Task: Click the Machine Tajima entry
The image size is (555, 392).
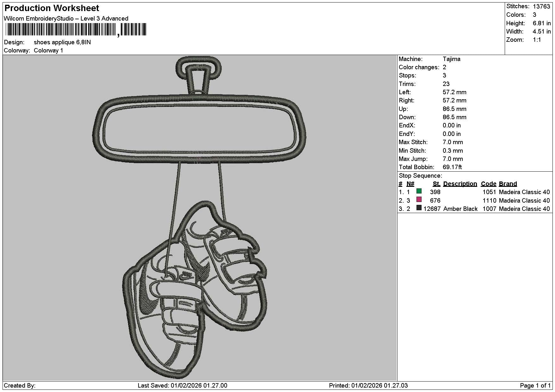Action: point(429,59)
